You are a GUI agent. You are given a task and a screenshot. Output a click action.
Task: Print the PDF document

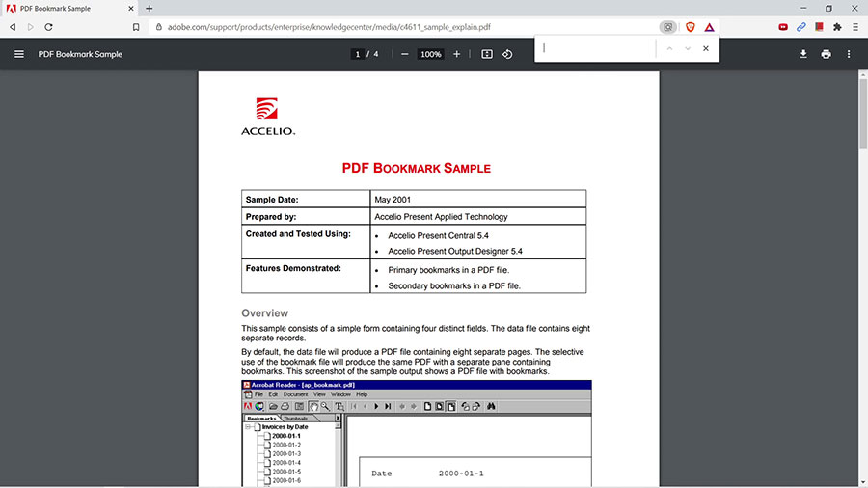coord(826,54)
